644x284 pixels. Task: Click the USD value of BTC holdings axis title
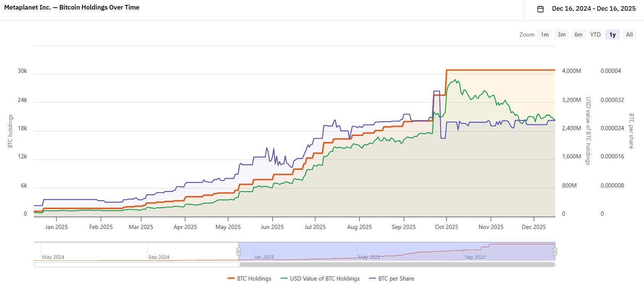(588, 131)
